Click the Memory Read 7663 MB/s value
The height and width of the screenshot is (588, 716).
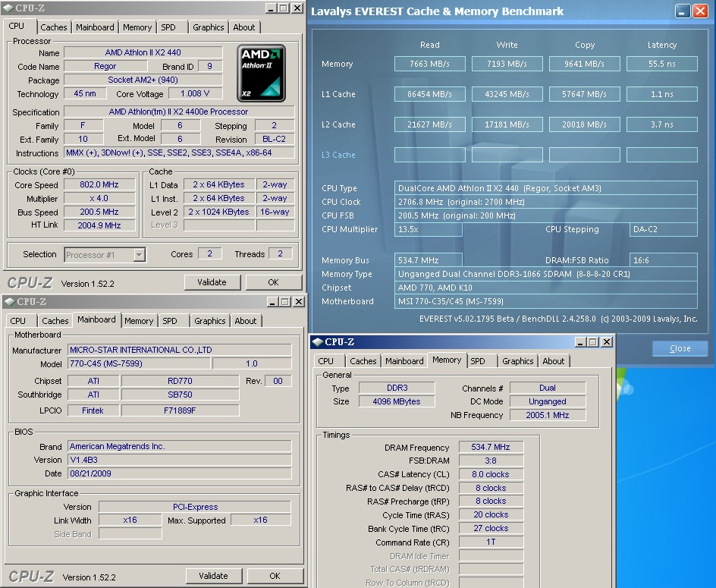coord(430,64)
